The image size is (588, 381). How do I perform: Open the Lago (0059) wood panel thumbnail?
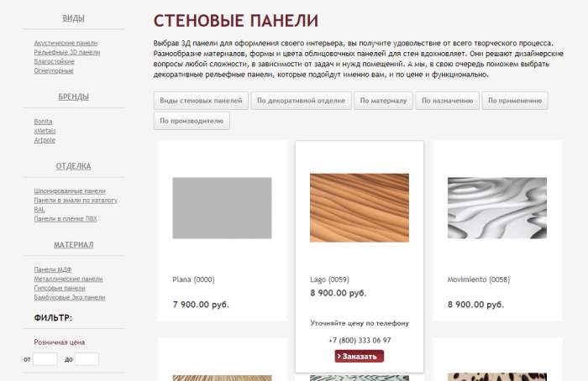tap(360, 207)
